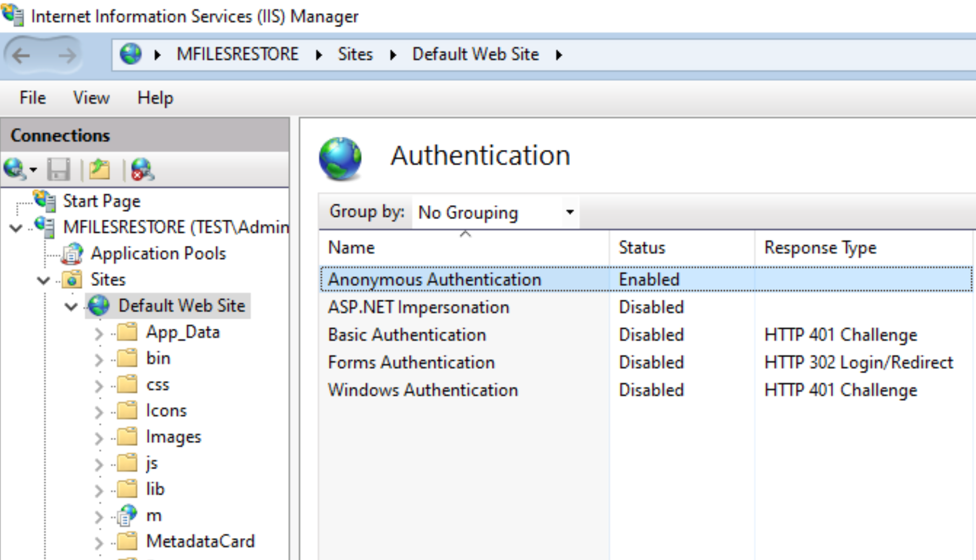Expand the App_Data folder node

(98, 333)
